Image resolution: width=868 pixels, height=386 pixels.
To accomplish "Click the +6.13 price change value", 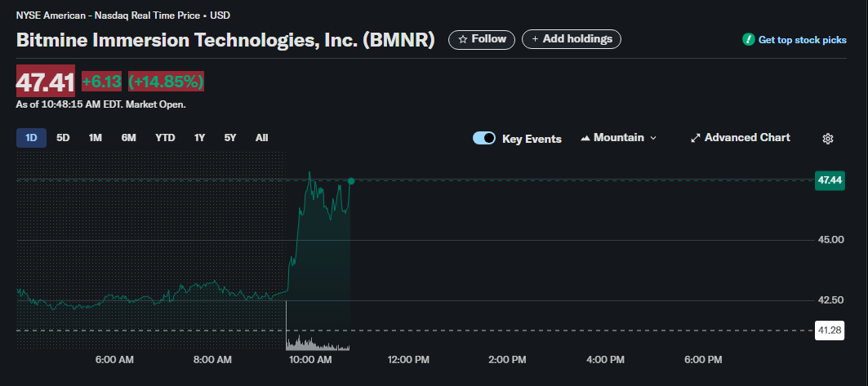I will [x=101, y=82].
